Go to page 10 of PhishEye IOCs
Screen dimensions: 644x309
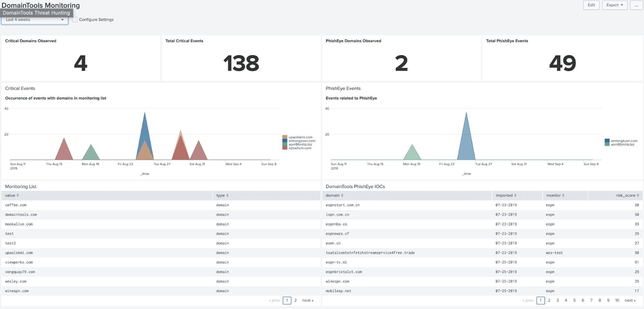617,300
